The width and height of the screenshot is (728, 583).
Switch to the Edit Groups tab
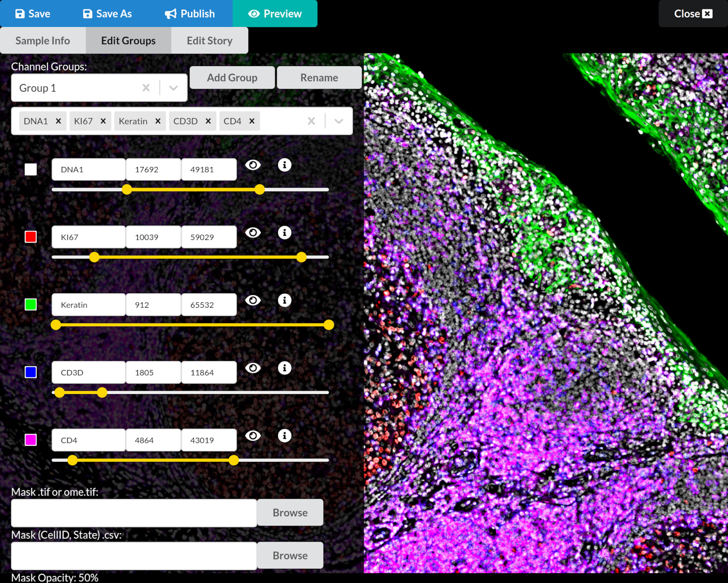128,41
